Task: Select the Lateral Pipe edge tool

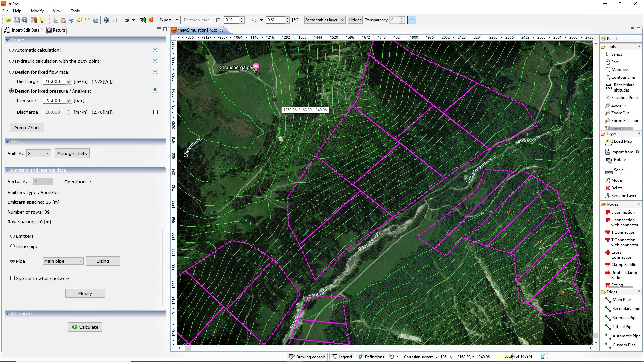Action: (x=623, y=327)
